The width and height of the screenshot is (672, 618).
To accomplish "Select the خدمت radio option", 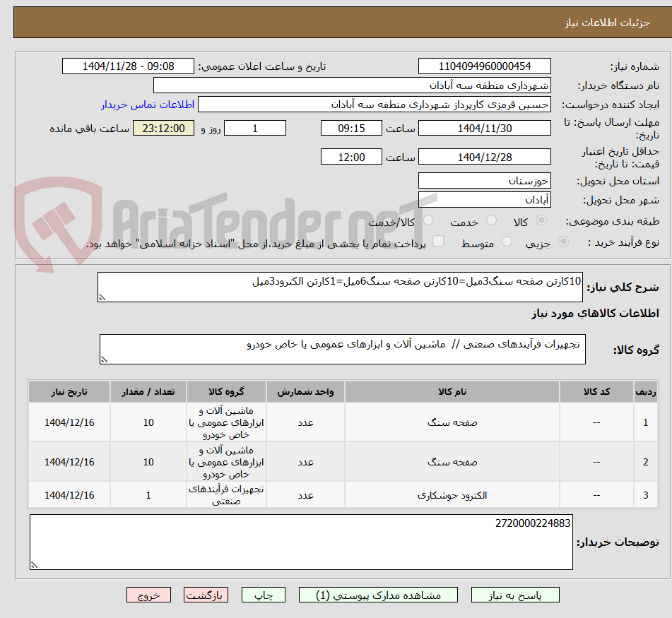I will click(x=492, y=220).
